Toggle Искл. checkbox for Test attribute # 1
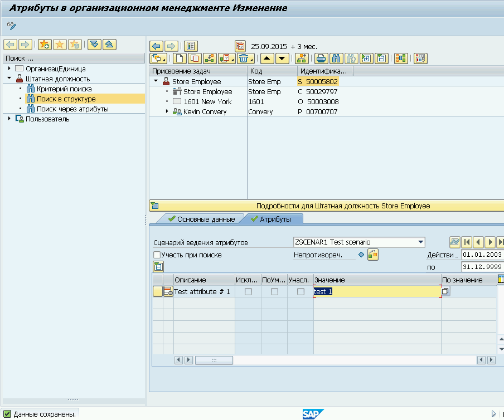 (248, 291)
